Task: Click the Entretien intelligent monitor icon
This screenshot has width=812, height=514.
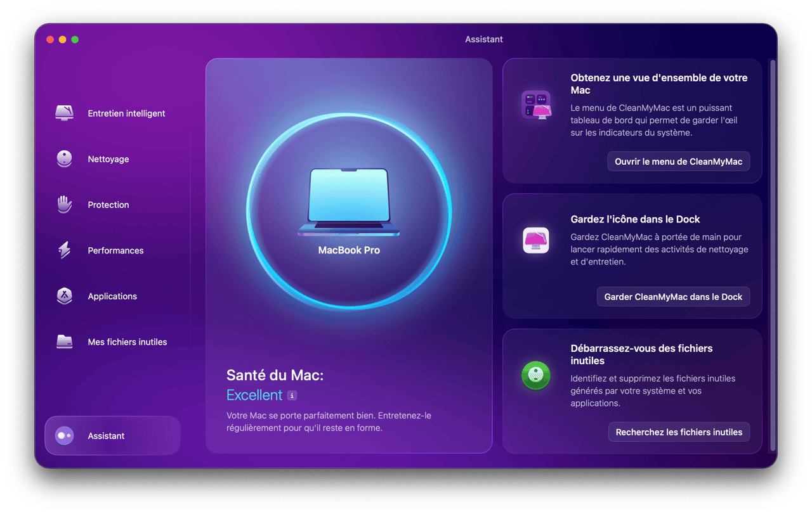Action: tap(64, 113)
